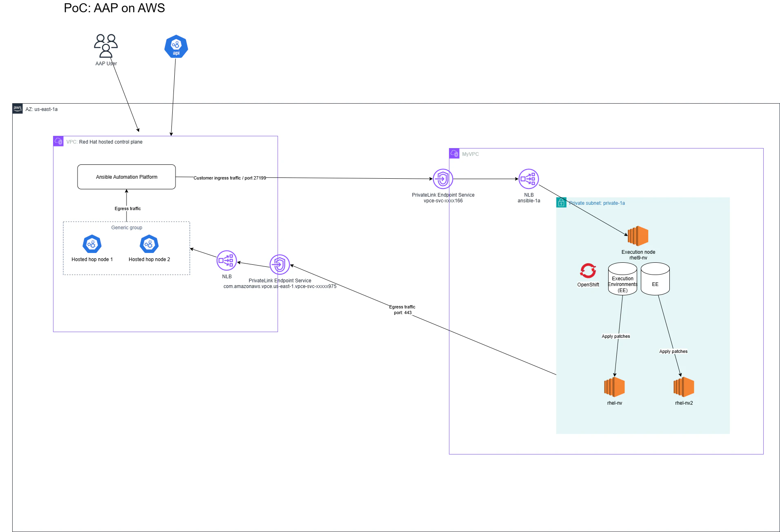Select the PrivateLink icon for vpce-svc-xxxxx975
This screenshot has width=780, height=532.
click(x=280, y=264)
